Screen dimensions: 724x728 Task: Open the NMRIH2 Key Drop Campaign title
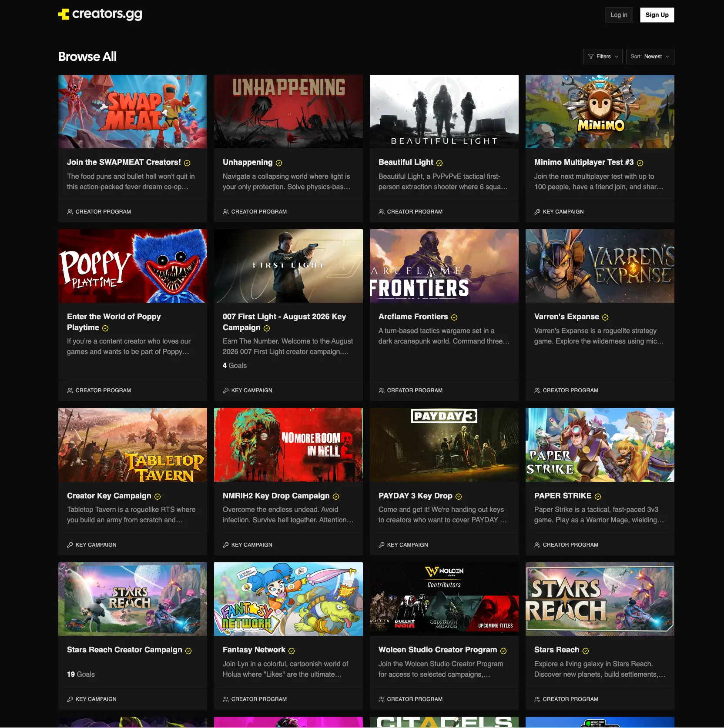[276, 496]
